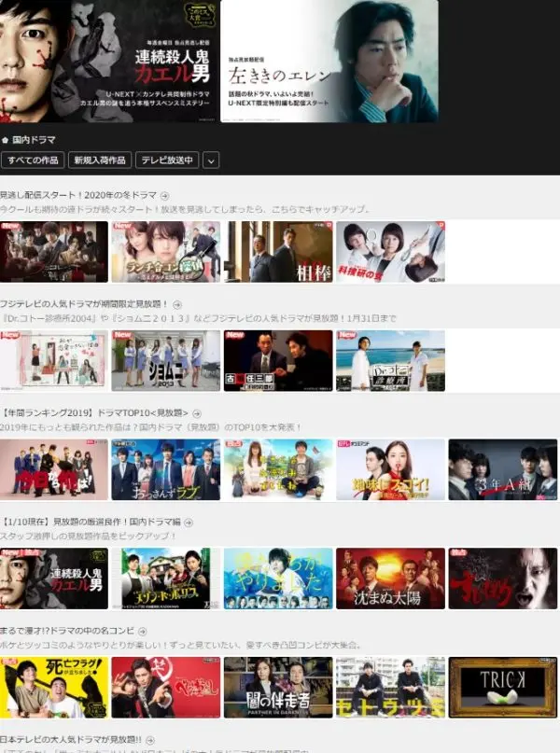
Task: Open the おっさんずラブ thumbnail
Action: click(166, 469)
